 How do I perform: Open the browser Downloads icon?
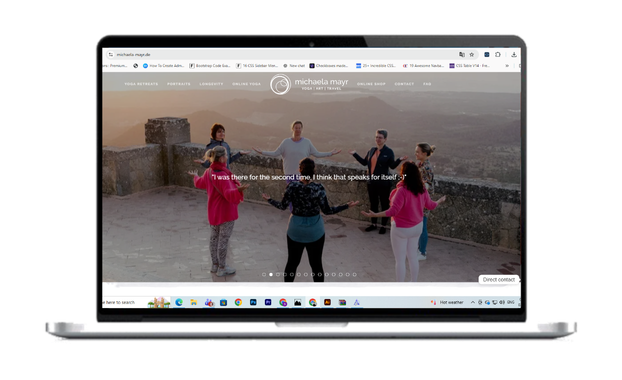[x=514, y=54]
